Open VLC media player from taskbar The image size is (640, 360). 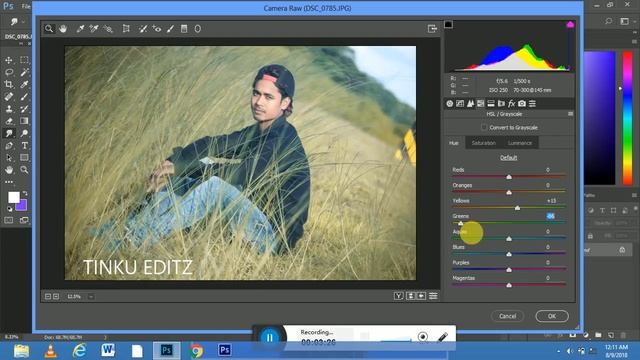(x=51, y=351)
